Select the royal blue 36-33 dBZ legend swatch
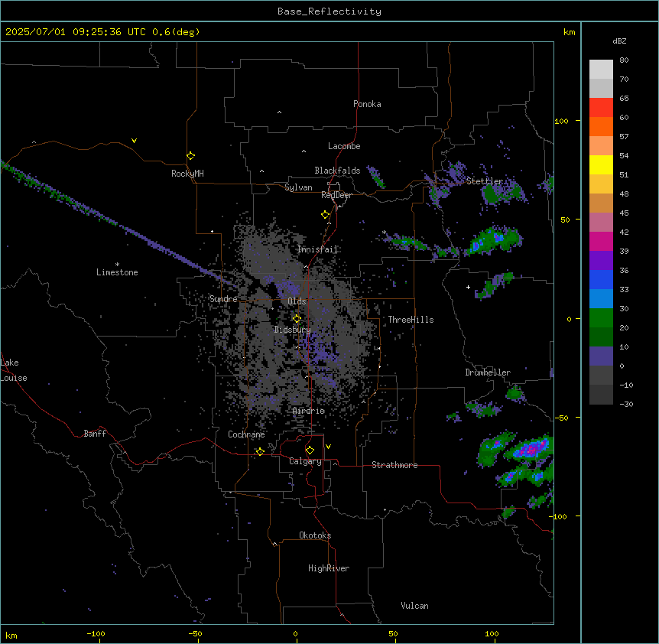659x644 pixels. pyautogui.click(x=601, y=279)
